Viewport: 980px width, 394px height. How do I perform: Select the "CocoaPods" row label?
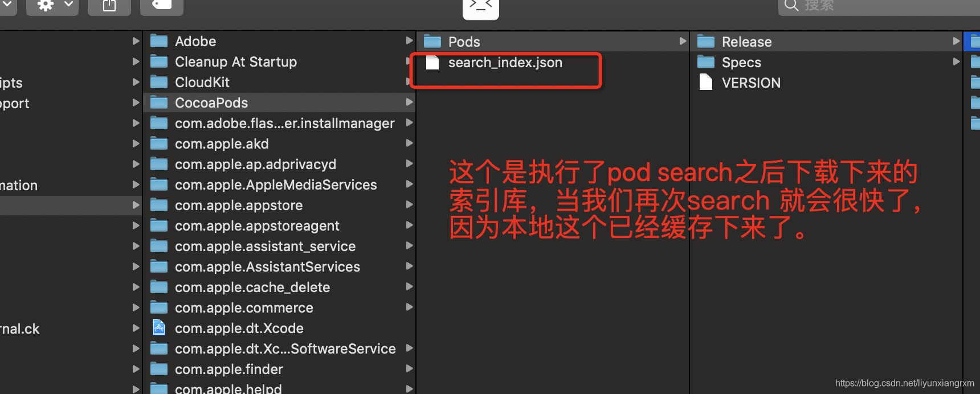pyautogui.click(x=211, y=103)
